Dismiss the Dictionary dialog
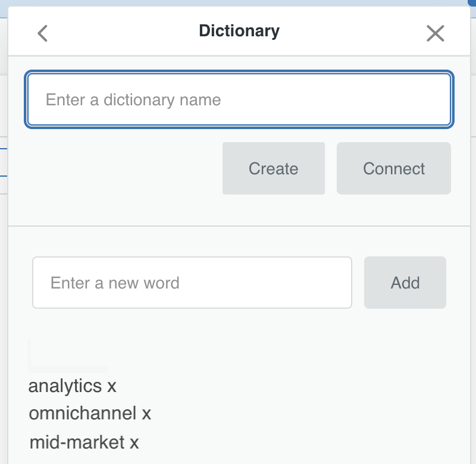The height and width of the screenshot is (464, 476). point(436,33)
